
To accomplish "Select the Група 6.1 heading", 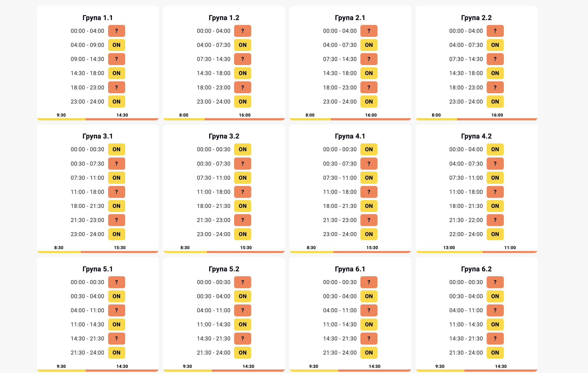I will click(x=350, y=269).
